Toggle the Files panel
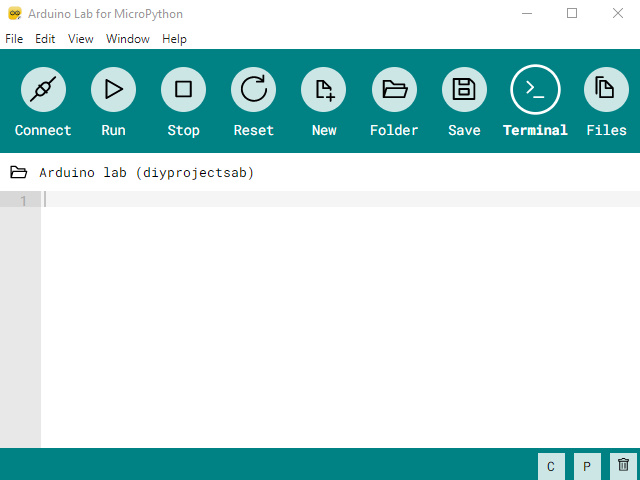 pos(605,90)
